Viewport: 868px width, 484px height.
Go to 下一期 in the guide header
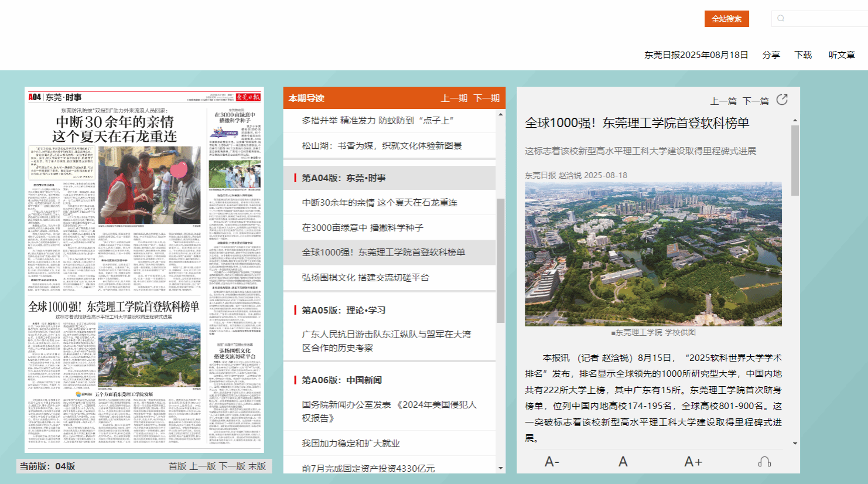pos(486,98)
